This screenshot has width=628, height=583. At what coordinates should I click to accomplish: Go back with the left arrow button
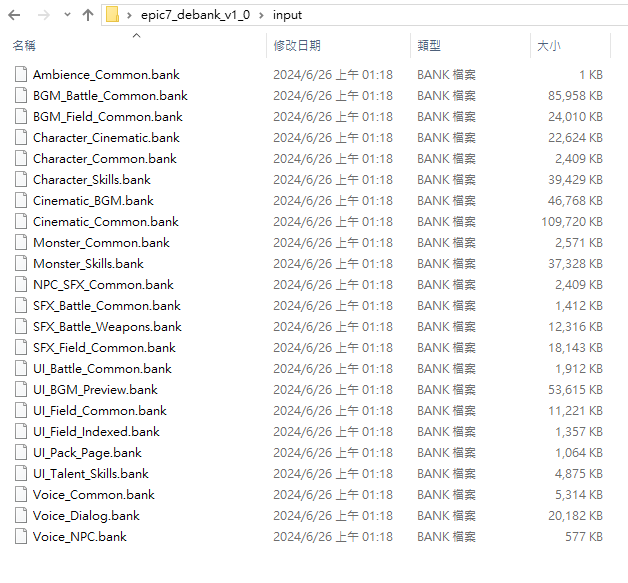pos(14,15)
